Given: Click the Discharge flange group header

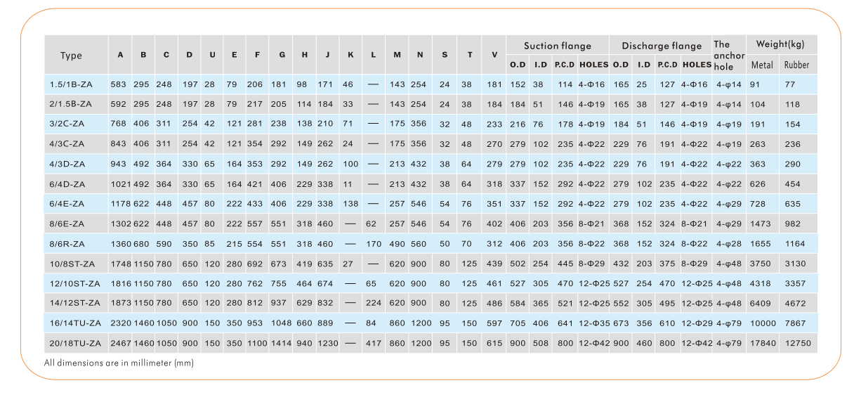Looking at the screenshot, I should coord(662,46).
